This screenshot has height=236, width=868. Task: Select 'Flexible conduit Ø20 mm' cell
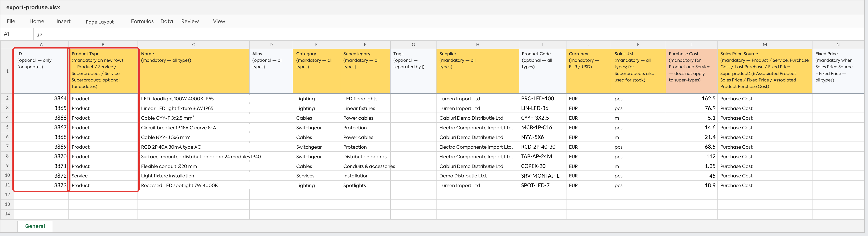pyautogui.click(x=193, y=166)
